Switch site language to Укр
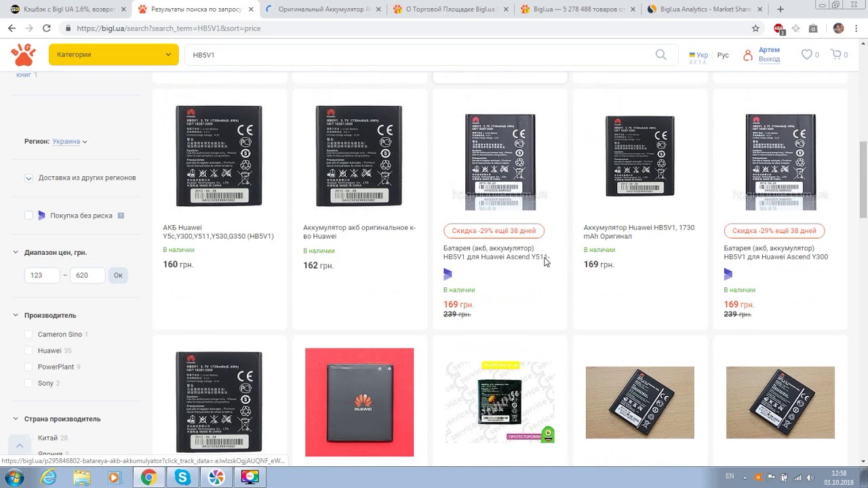 coord(698,55)
